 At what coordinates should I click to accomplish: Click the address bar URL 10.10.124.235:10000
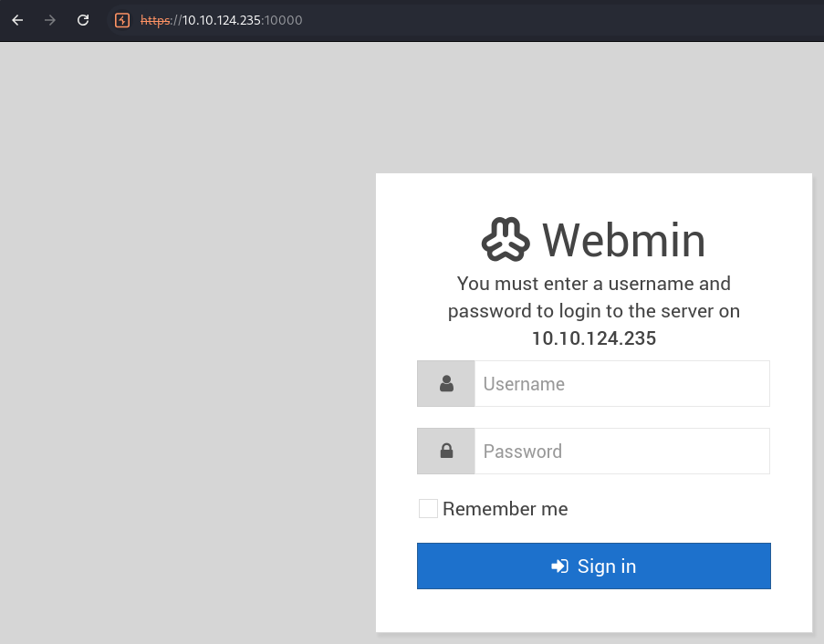coord(221,20)
